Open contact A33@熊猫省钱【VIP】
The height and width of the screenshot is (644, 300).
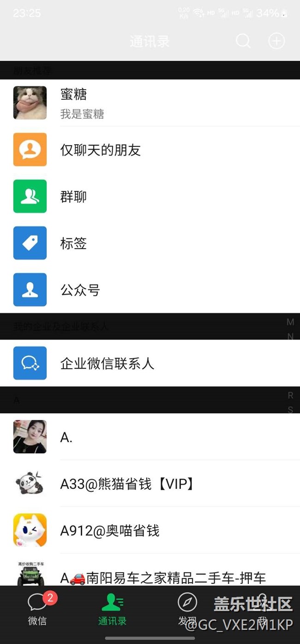[x=150, y=483]
